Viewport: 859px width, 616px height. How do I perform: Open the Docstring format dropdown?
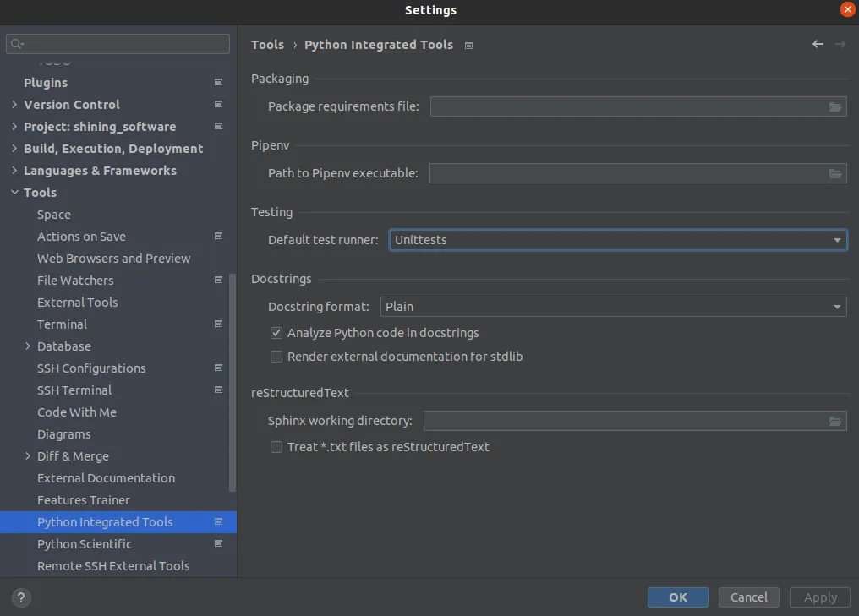click(x=613, y=307)
